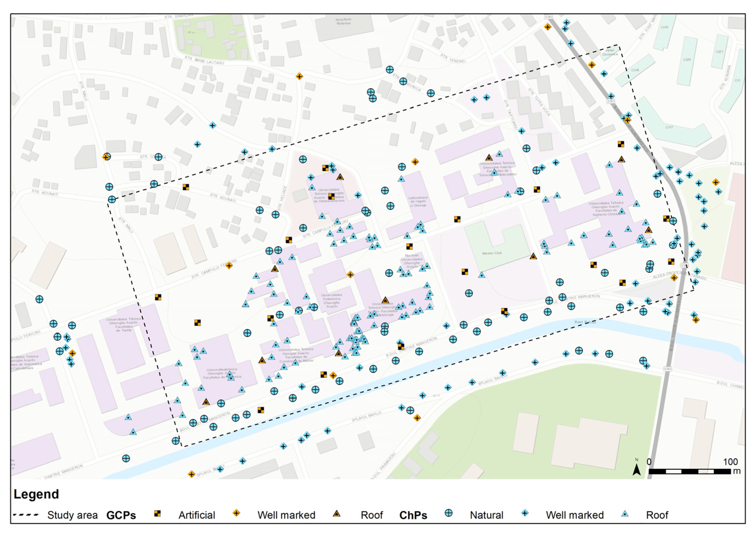Click the Iassyfarm Rofarma building label
This screenshot has height=535, width=756.
point(343,21)
